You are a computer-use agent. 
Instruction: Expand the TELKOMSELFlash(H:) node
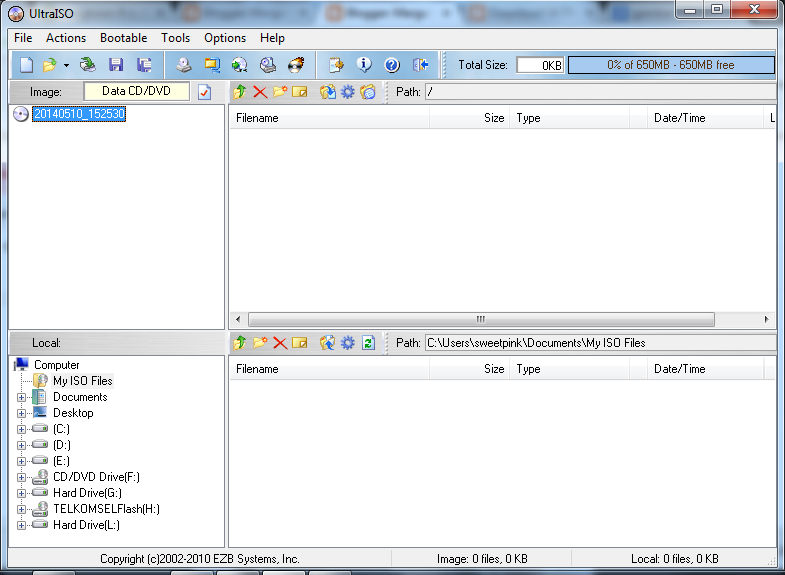(x=21, y=509)
